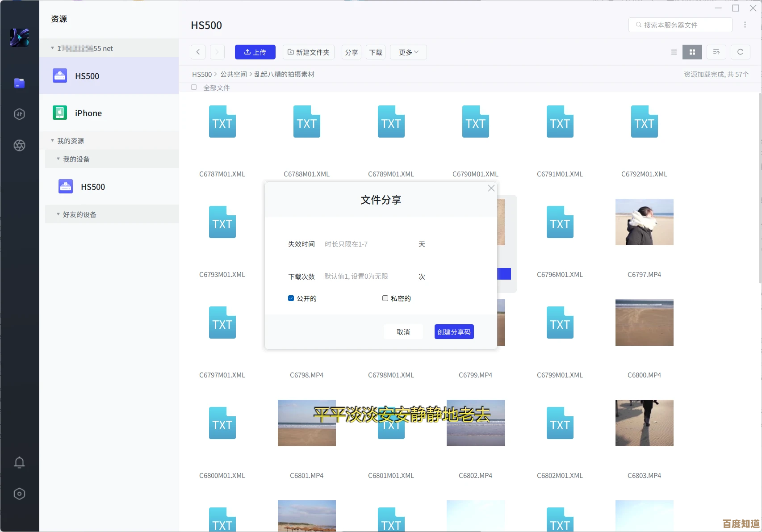Viewport: 762px width, 532px height.
Task: Check the 私密的 checkbox
Action: [x=385, y=298]
